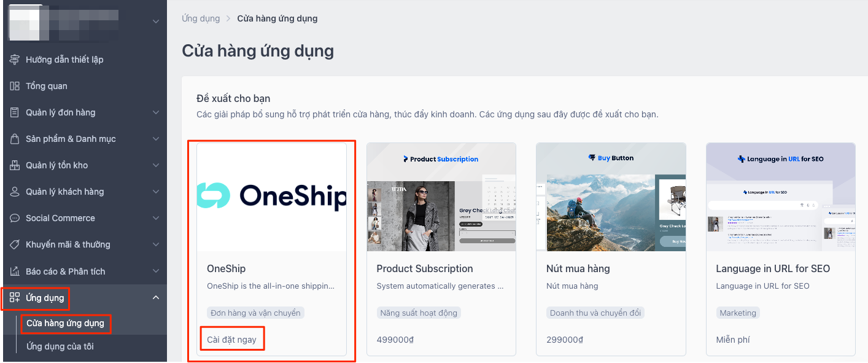Click the Quản lý khách hàng person icon
Viewport: 868px width, 363px height.
point(15,192)
